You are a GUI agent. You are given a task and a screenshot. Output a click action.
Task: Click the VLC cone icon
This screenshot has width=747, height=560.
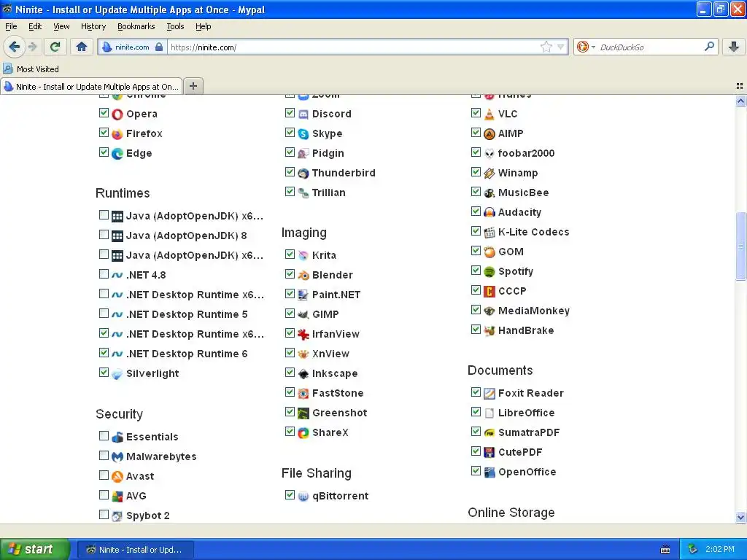coord(489,114)
